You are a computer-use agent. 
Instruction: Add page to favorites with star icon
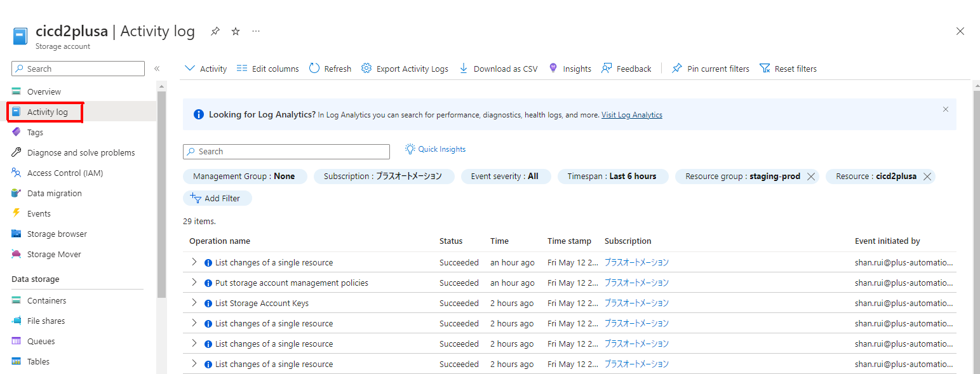click(x=236, y=31)
